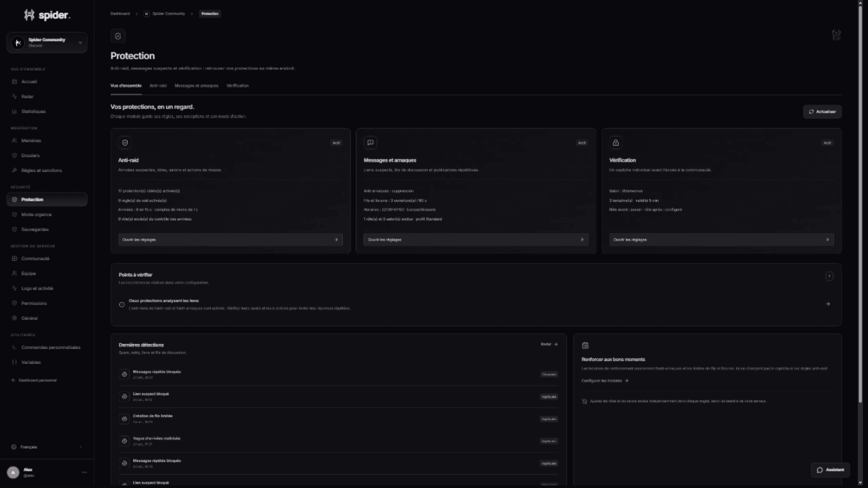868x488 pixels.
Task: Switch to the Anti-raid tab
Action: [158, 86]
